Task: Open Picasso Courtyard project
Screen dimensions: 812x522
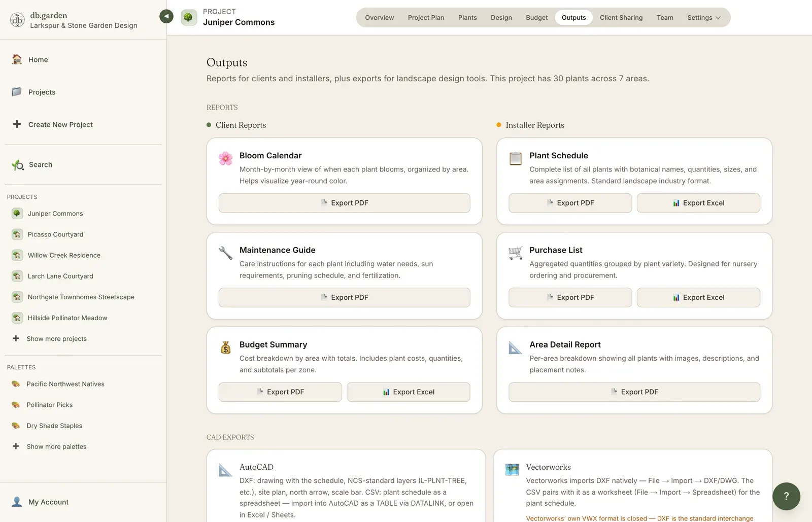Action: point(55,234)
